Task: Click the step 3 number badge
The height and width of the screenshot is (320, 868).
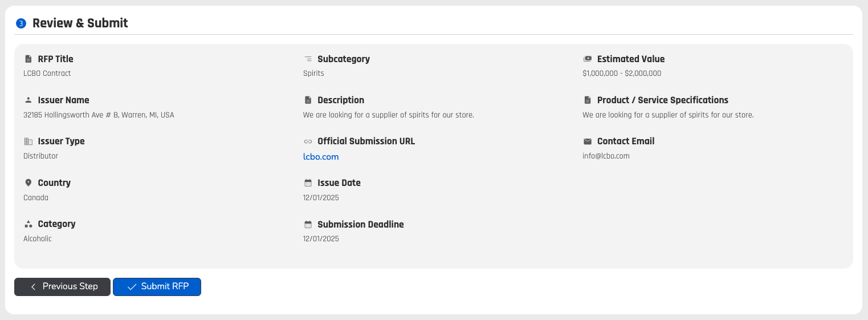Action: 21,23
